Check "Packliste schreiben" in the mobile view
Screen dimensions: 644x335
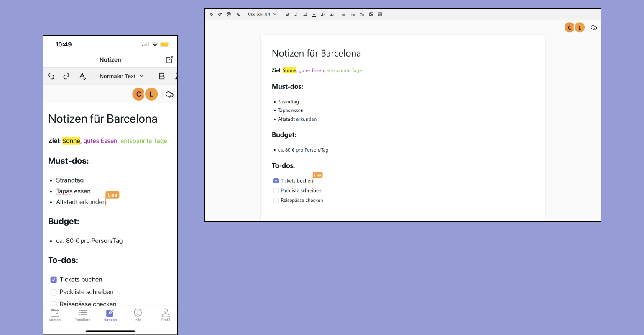pos(54,292)
